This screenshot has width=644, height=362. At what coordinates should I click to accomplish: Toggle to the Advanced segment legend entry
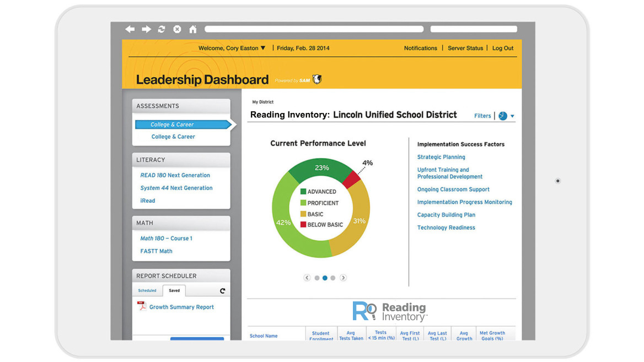[x=319, y=191]
